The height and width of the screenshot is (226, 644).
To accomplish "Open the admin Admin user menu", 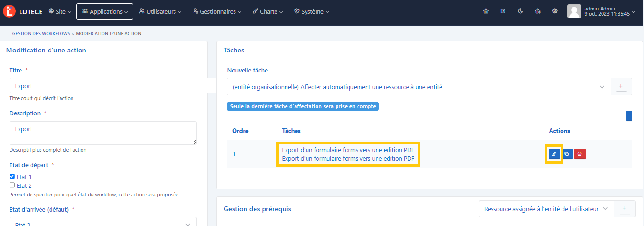I will (601, 11).
